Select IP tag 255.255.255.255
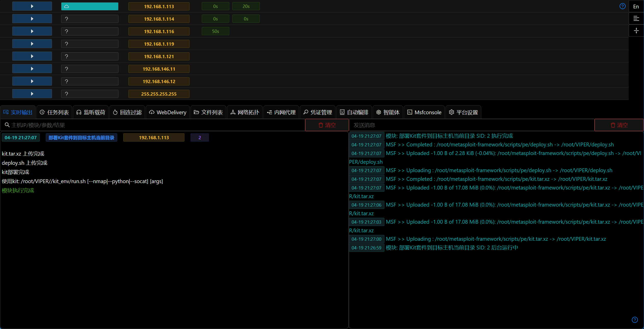This screenshot has height=329, width=644. tap(159, 94)
